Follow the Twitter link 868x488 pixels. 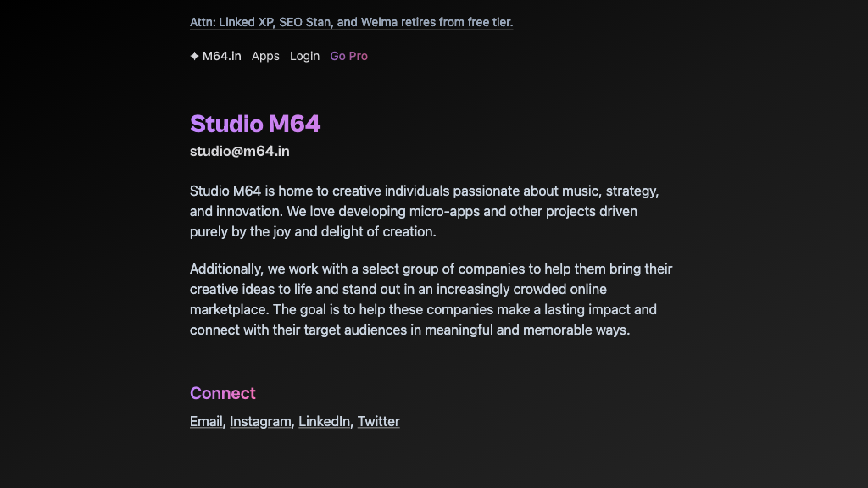[378, 422]
